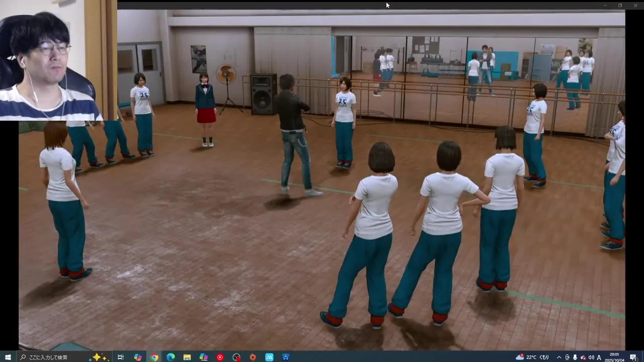Launch the Copilot app from the taskbar
The image size is (644, 362).
pos(137,357)
